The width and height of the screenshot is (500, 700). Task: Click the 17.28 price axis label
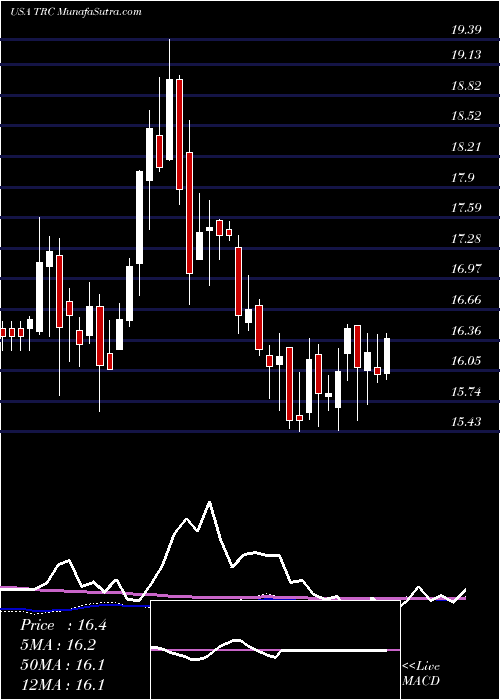(466, 239)
